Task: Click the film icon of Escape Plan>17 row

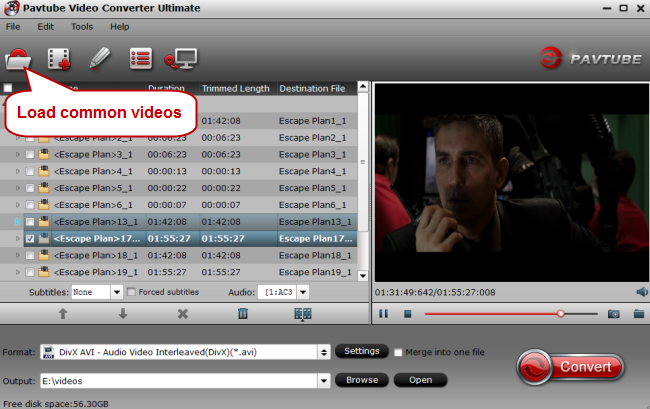Action: (44, 239)
